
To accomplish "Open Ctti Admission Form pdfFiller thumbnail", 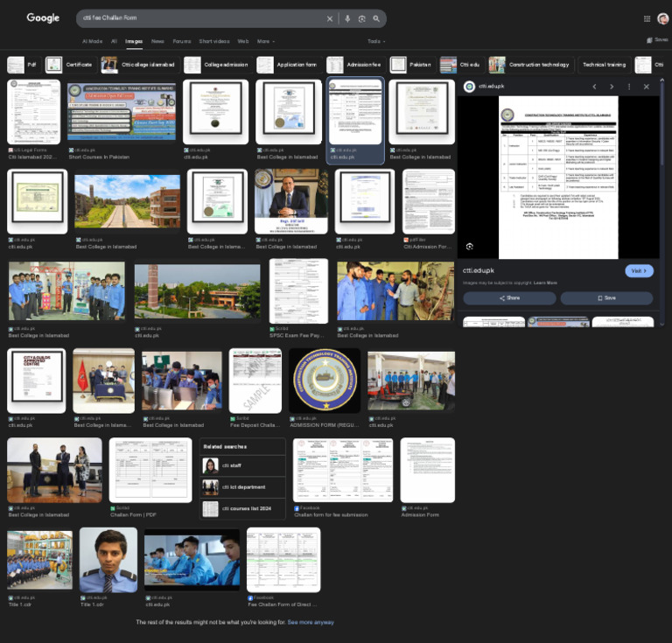I will [x=429, y=201].
